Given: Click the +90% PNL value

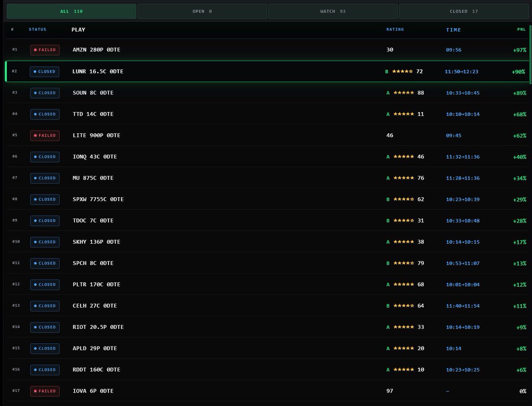Looking at the screenshot, I should (x=518, y=71).
